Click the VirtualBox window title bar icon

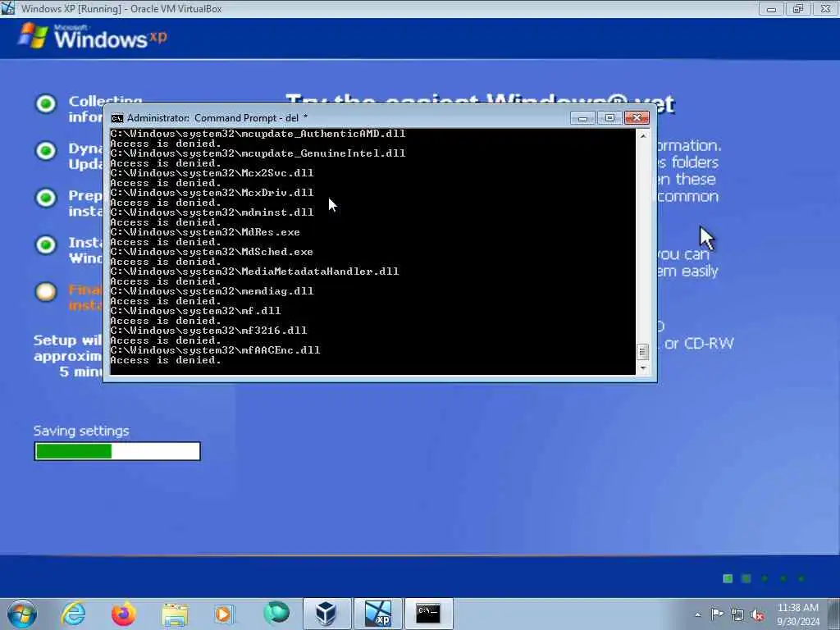(8, 8)
